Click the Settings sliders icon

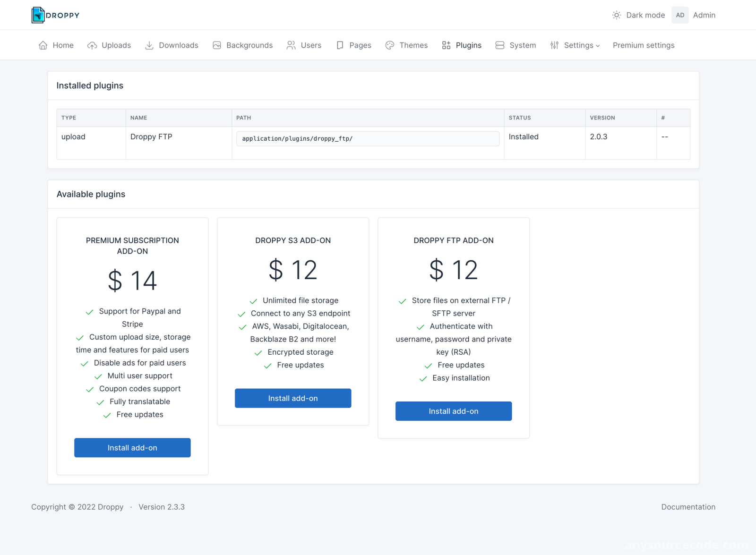(554, 45)
